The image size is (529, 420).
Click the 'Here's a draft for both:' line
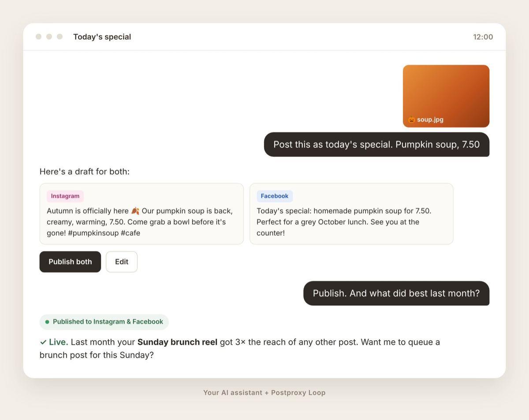tap(85, 171)
